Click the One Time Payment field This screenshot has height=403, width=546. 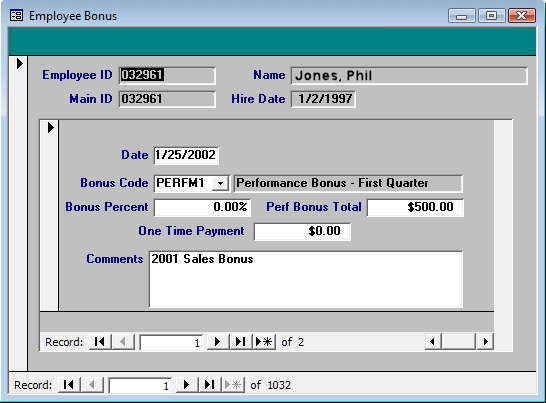point(302,232)
